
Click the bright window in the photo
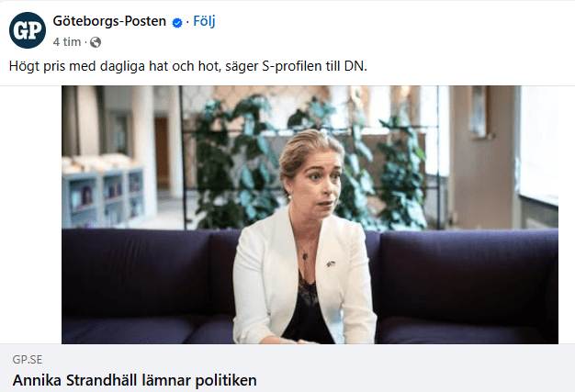pos(540,147)
